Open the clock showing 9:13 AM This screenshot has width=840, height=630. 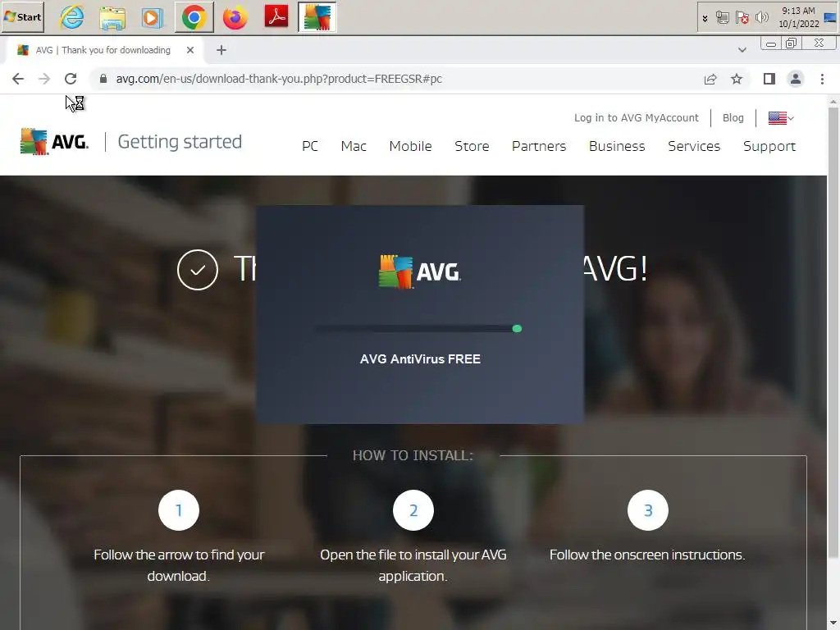click(798, 17)
